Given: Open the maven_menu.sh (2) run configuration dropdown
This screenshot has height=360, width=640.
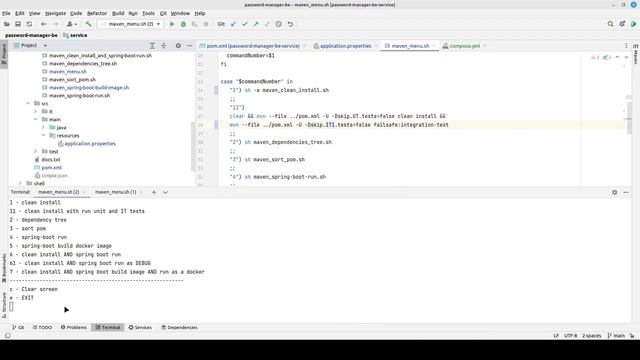Looking at the screenshot, I should click(x=131, y=24).
